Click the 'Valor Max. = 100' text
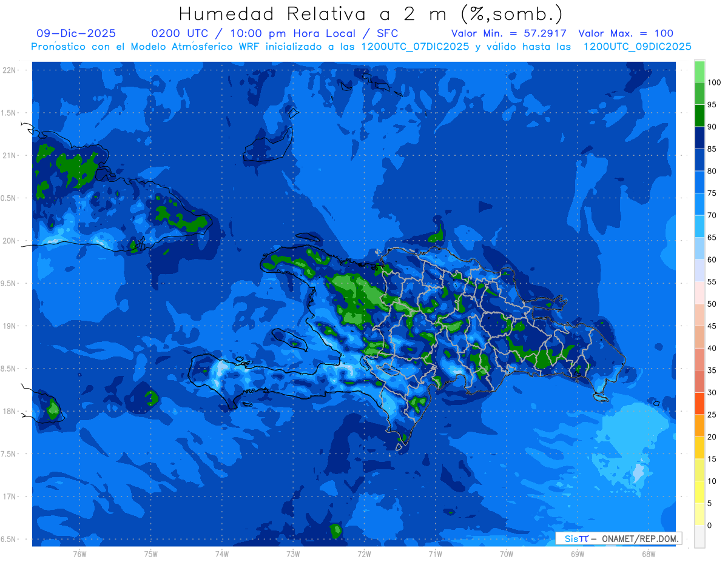728x562 pixels. tap(625, 33)
